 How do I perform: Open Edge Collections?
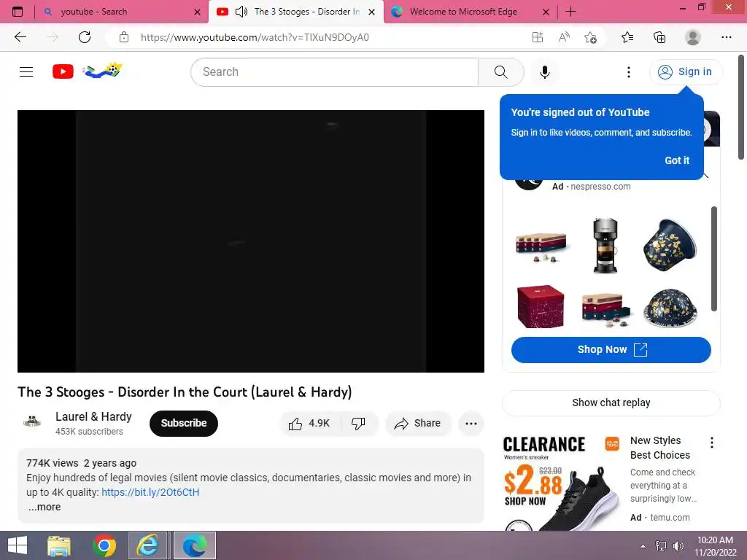tap(659, 37)
